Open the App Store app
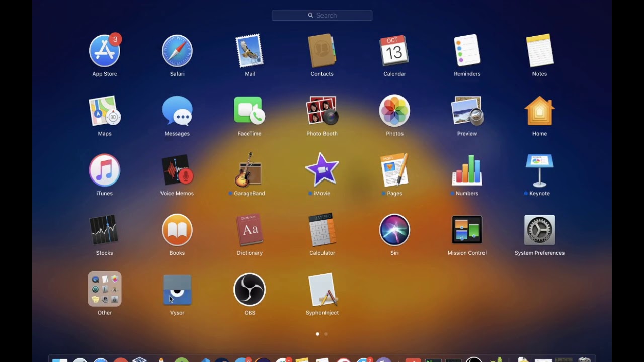 (x=105, y=51)
